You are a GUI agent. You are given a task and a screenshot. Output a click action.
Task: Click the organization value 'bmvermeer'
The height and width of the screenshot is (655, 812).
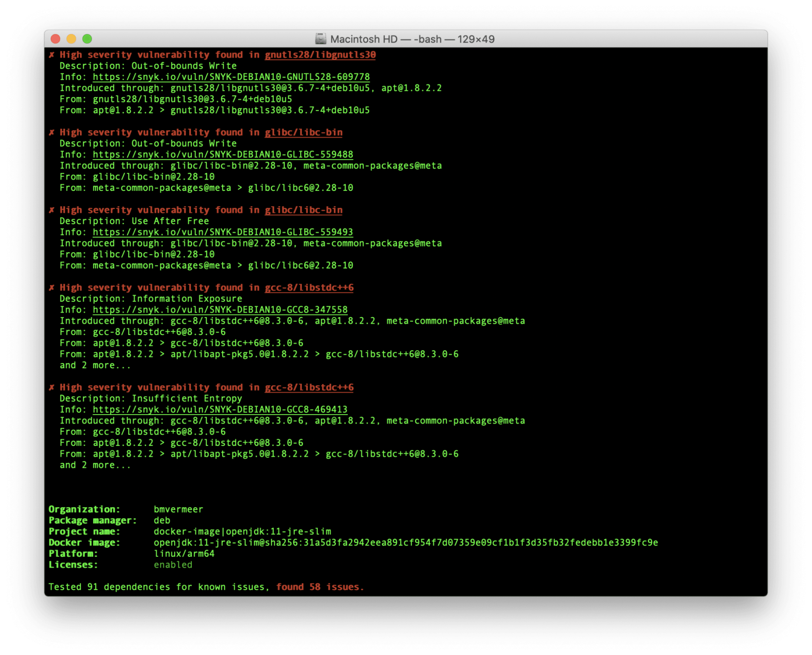(178, 509)
